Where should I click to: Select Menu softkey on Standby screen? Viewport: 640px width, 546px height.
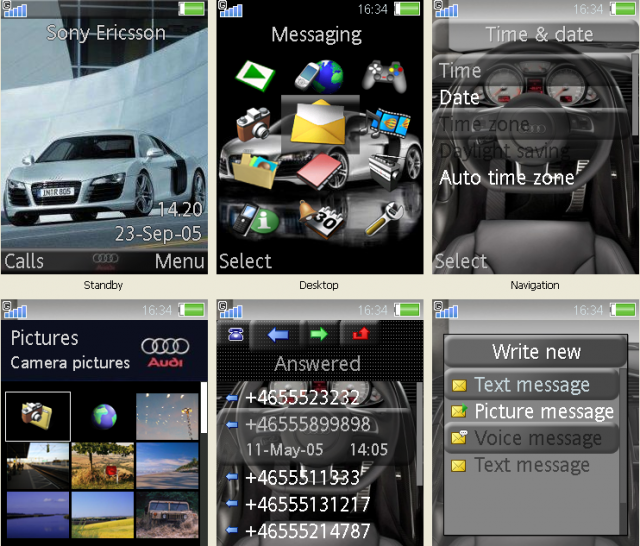[x=180, y=261]
